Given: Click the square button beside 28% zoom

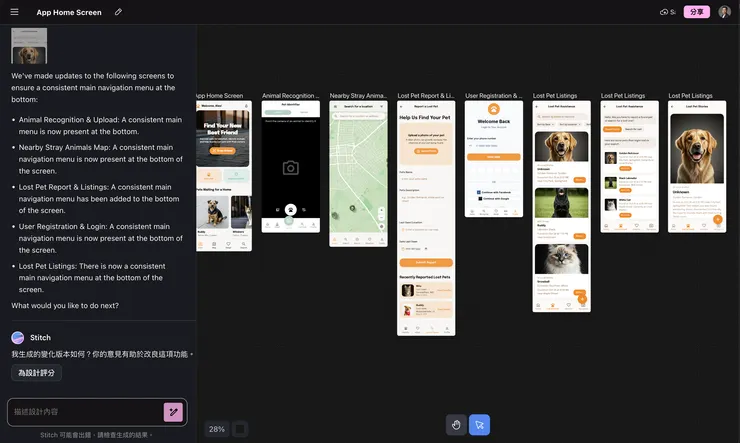Looking at the screenshot, I should (x=240, y=429).
